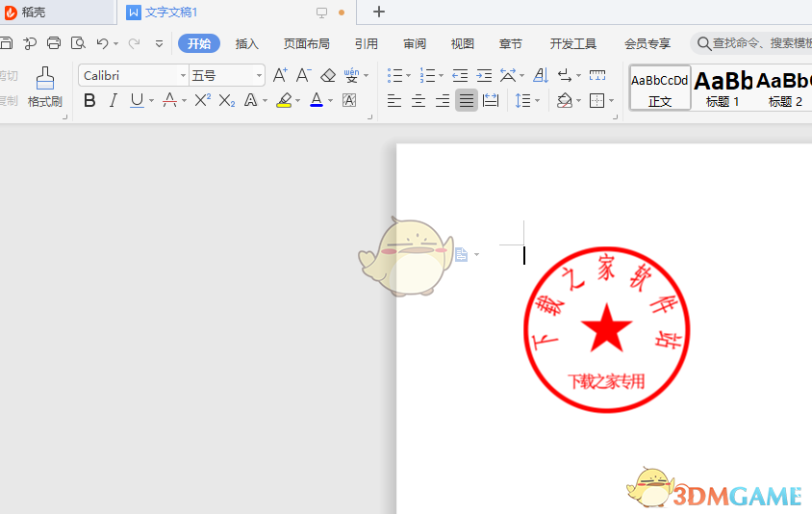Apply the 标题 1 style
This screenshot has height=514, width=812.
coord(723,88)
